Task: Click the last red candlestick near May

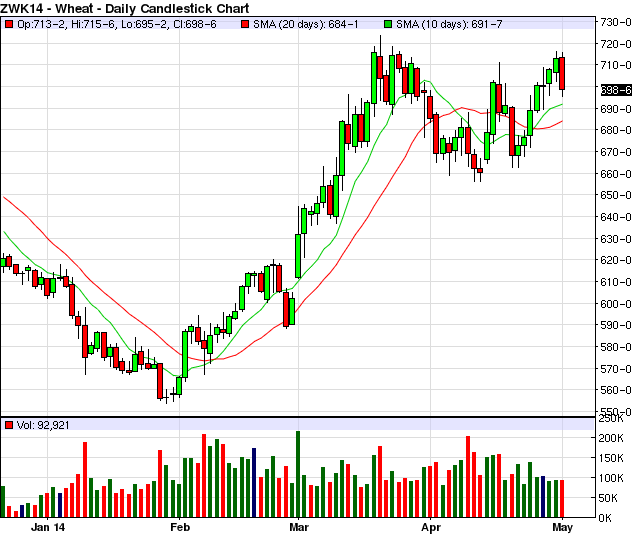Action: pyautogui.click(x=562, y=73)
